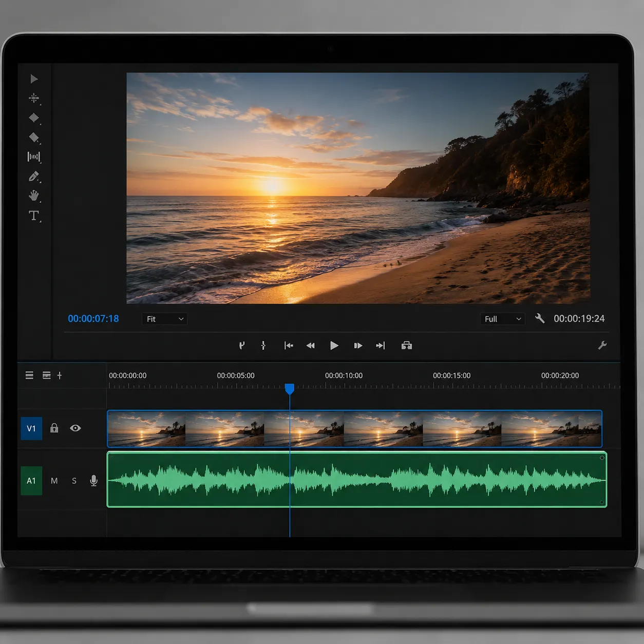
Task: Click the Export Frame camera icon
Action: [406, 346]
